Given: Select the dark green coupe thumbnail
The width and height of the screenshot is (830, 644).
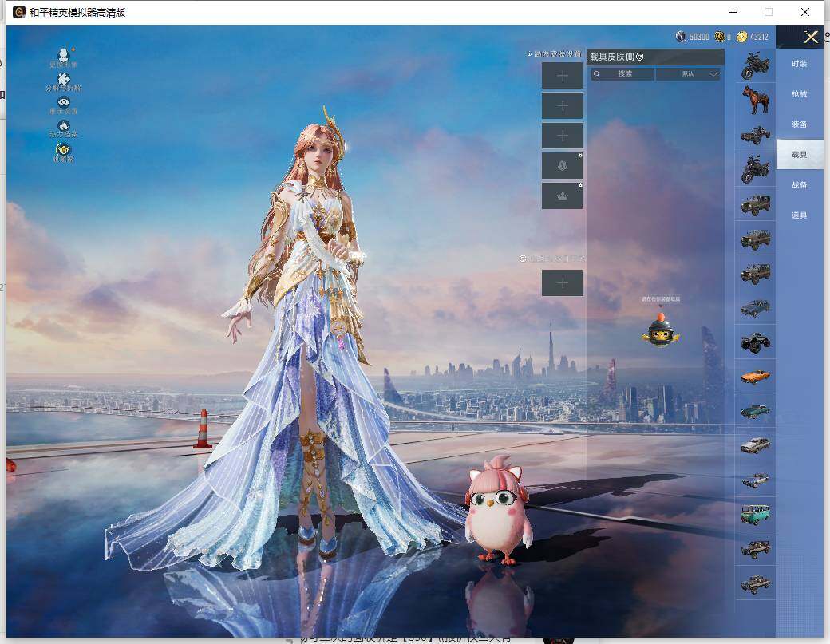Looking at the screenshot, I should tap(755, 411).
